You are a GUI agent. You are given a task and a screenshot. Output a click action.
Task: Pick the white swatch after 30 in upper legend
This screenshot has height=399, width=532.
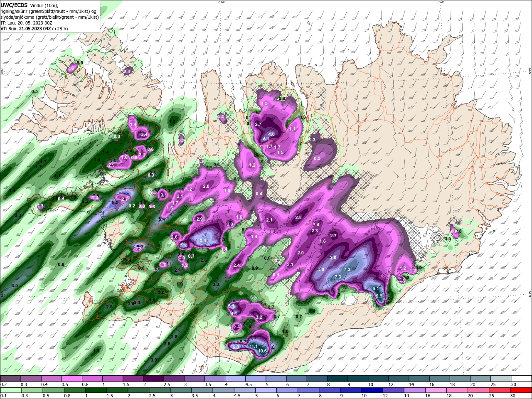pyautogui.click(x=522, y=379)
